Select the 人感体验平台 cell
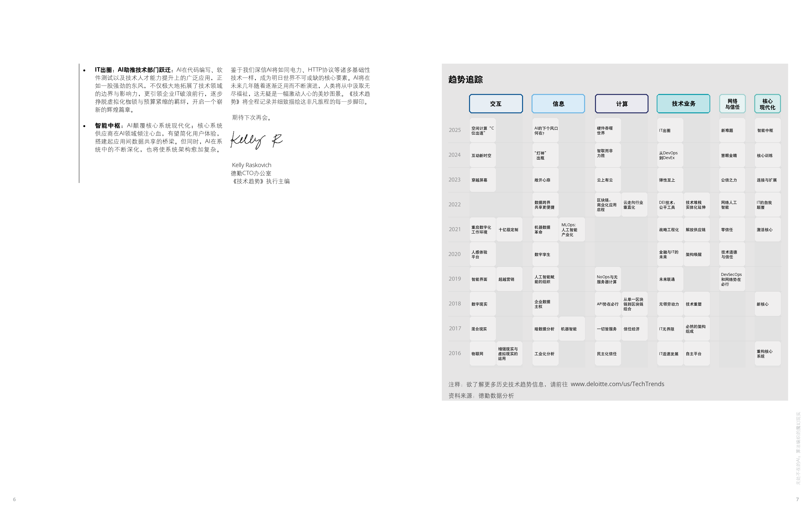This screenshot has width=812, height=525. 482,254
